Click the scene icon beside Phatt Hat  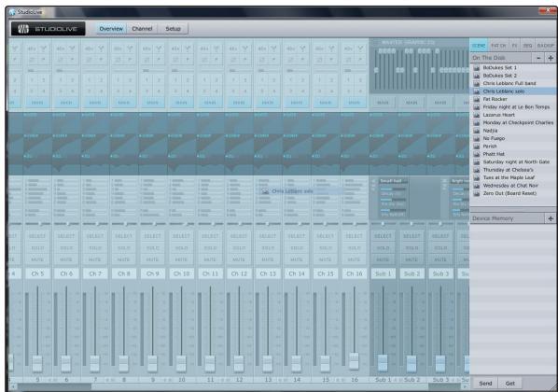[477, 154]
